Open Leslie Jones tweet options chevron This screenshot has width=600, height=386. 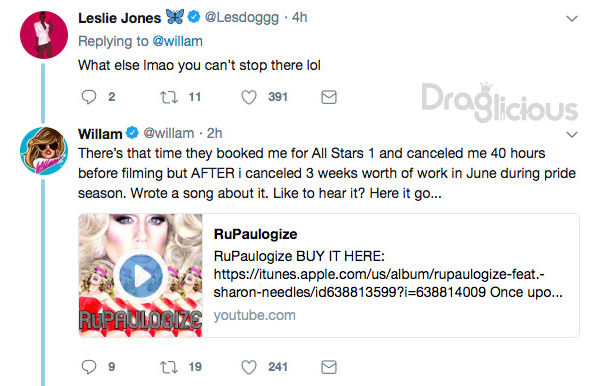[572, 19]
